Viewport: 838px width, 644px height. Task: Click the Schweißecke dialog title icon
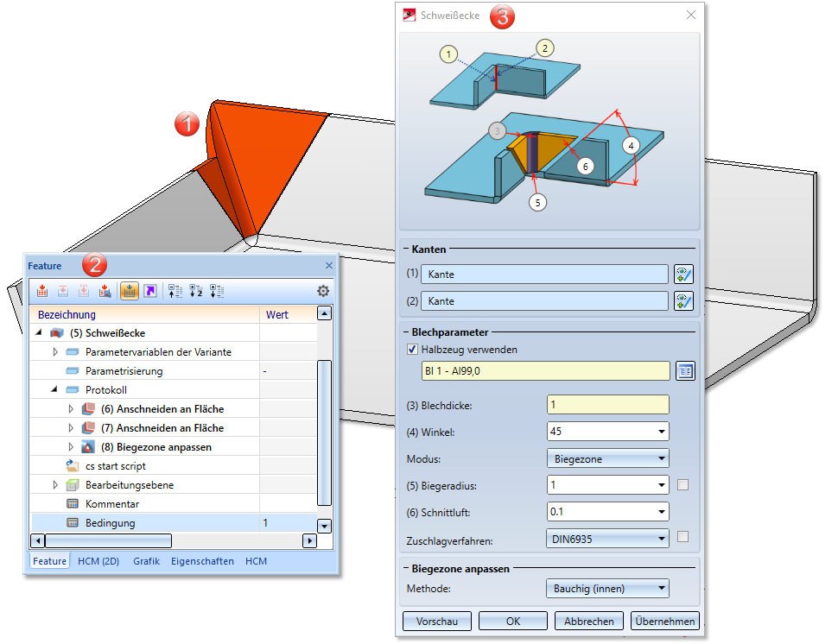[409, 15]
